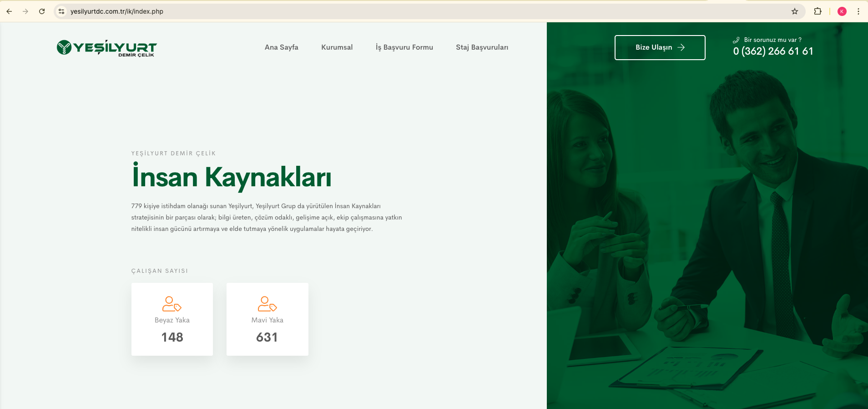The height and width of the screenshot is (409, 868).
Task: Click the 'YEŞİLYURT DEMİR ÇELİK' subtitle text
Action: pos(173,153)
